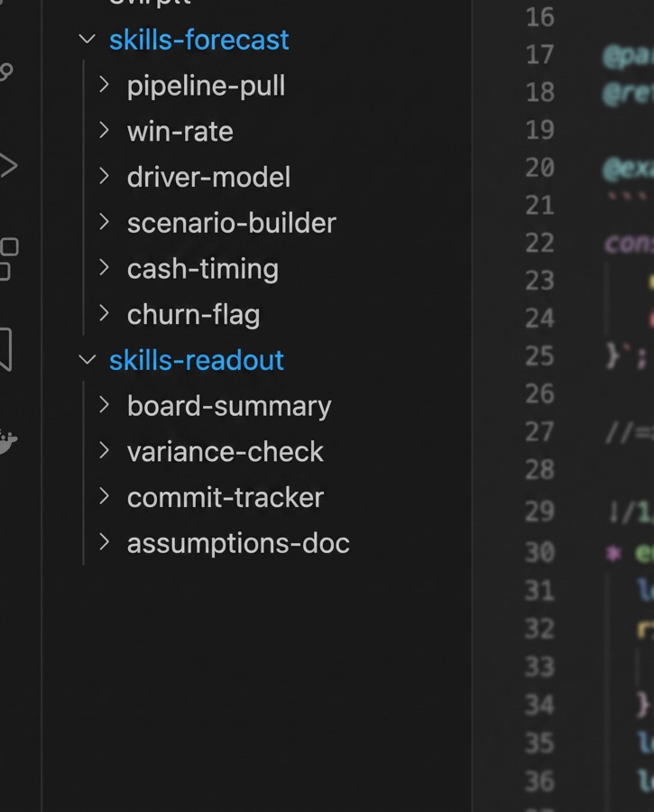Click line number 25 in the gutter
This screenshot has height=812, width=654.
coord(539,356)
